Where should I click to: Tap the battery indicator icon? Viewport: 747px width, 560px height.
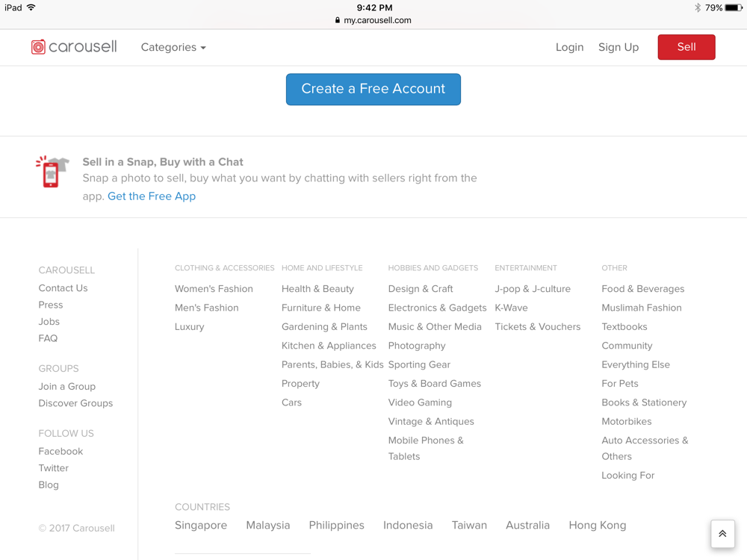coord(734,7)
